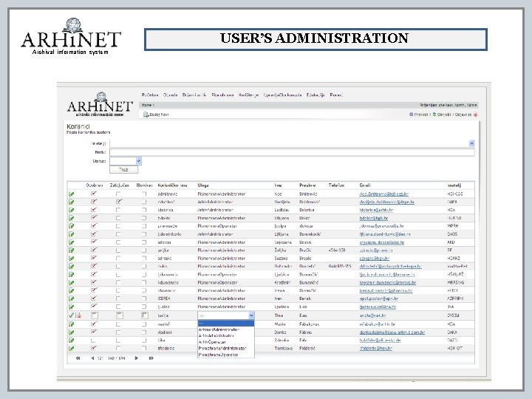Image resolution: width=532 pixels, height=399 pixels.
Task: Click the red logout icon beside Odjavi se
Action: (476, 115)
